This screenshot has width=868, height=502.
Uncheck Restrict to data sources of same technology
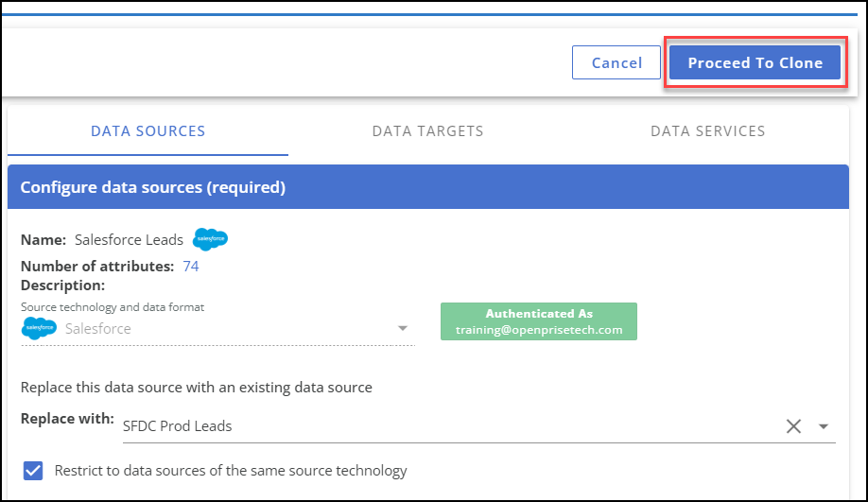[33, 471]
